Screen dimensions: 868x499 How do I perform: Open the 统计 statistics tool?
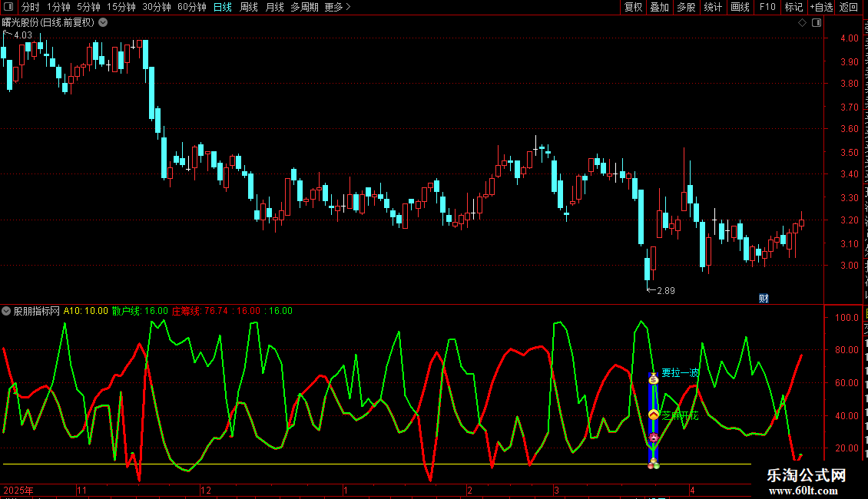(x=713, y=7)
